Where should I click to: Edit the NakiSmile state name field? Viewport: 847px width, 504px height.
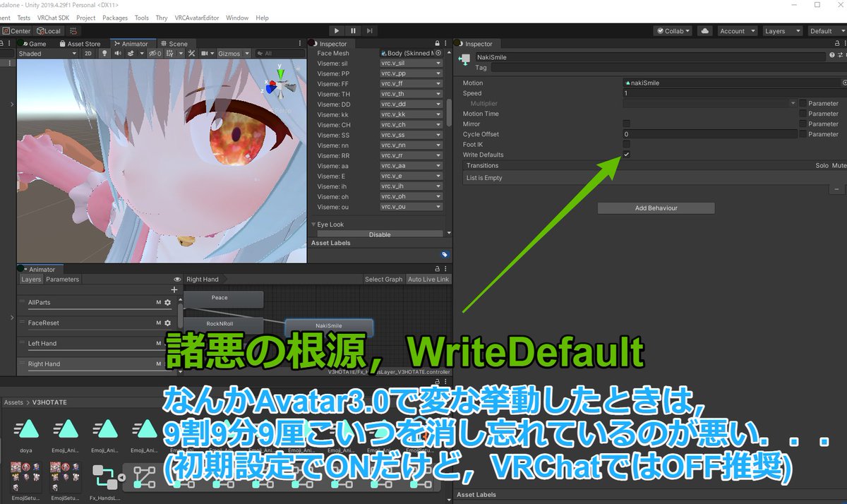click(x=649, y=57)
